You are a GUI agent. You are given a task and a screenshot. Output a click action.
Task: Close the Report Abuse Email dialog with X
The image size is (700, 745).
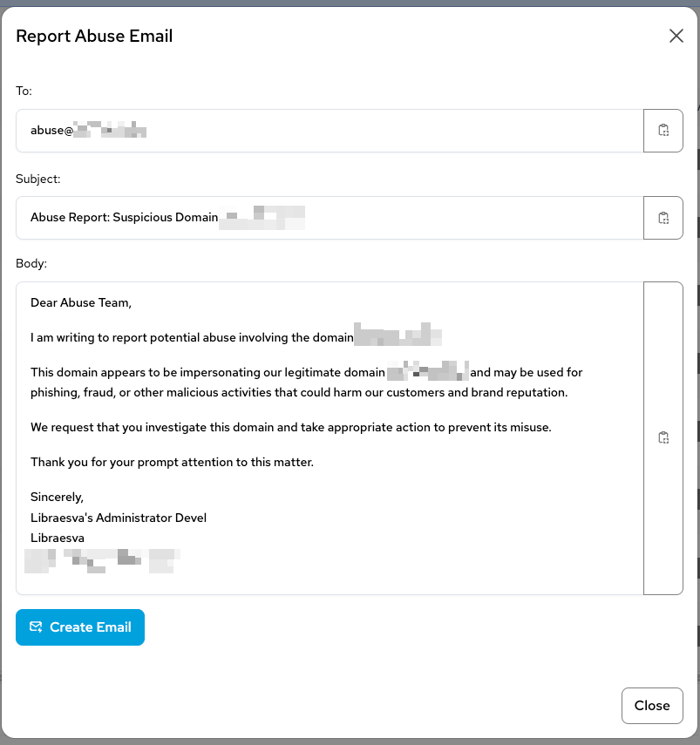[676, 36]
